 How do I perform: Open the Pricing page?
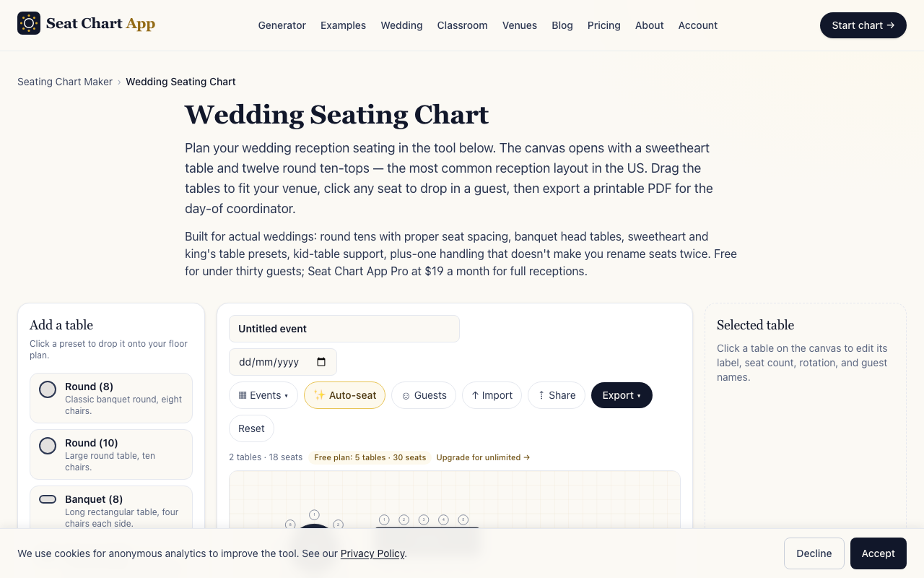(604, 25)
